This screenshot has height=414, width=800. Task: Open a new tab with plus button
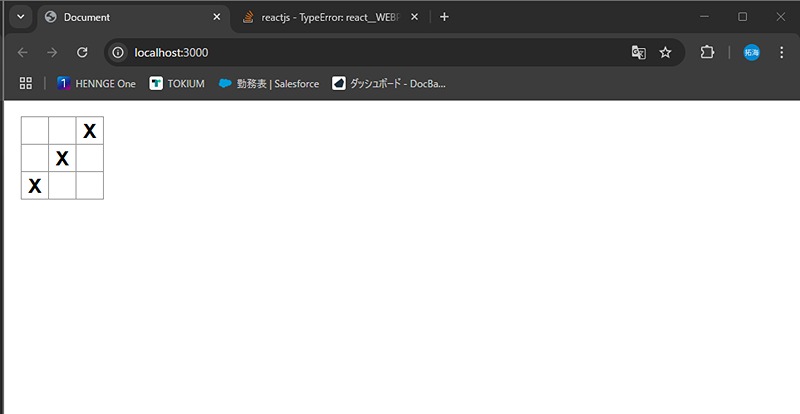point(444,17)
